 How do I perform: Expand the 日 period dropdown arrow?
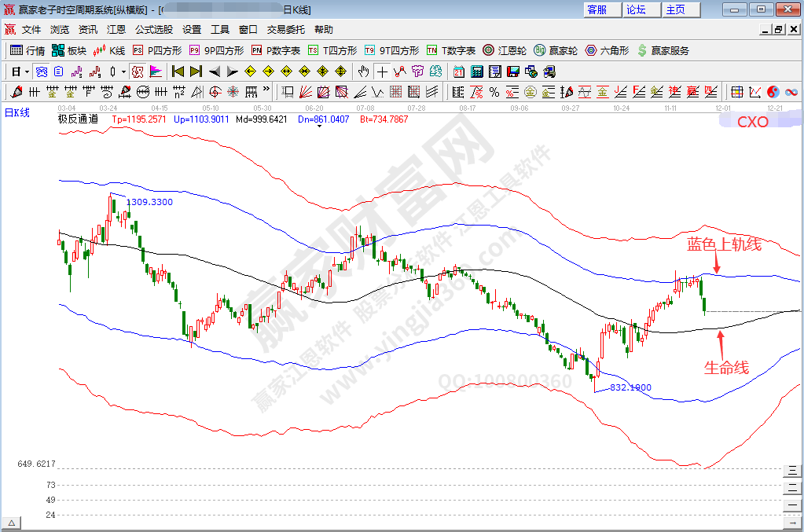pyautogui.click(x=26, y=72)
